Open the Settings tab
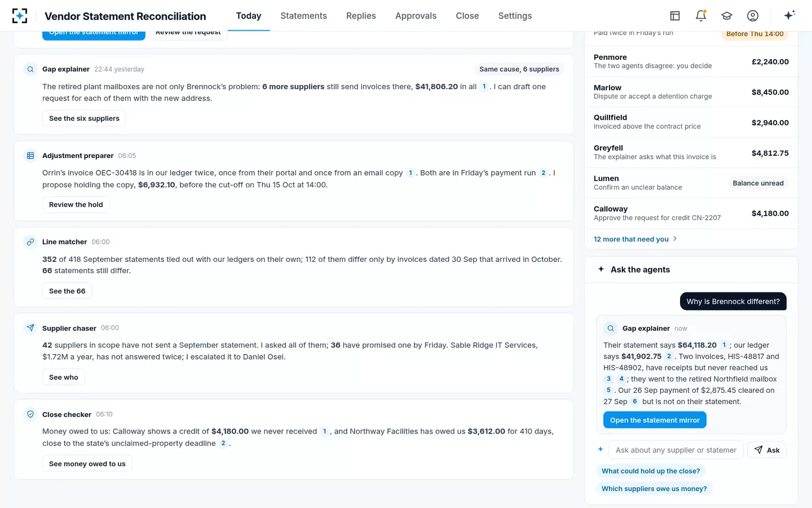 point(515,16)
